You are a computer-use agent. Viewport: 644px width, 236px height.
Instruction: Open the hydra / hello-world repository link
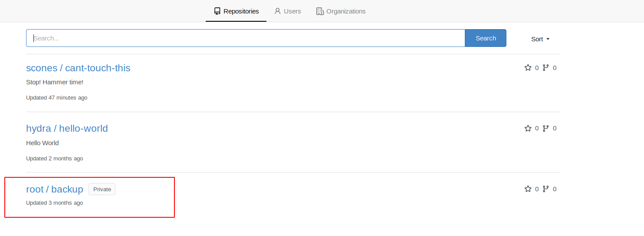pos(67,128)
